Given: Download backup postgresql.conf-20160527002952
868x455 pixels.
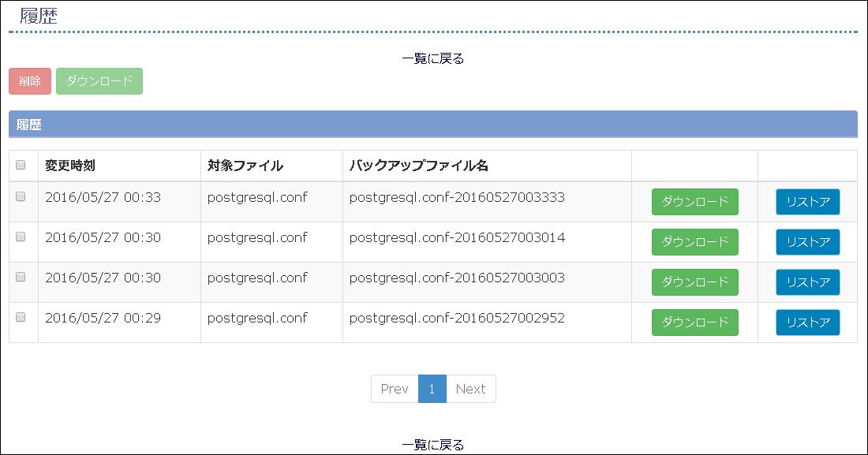Looking at the screenshot, I should [694, 323].
